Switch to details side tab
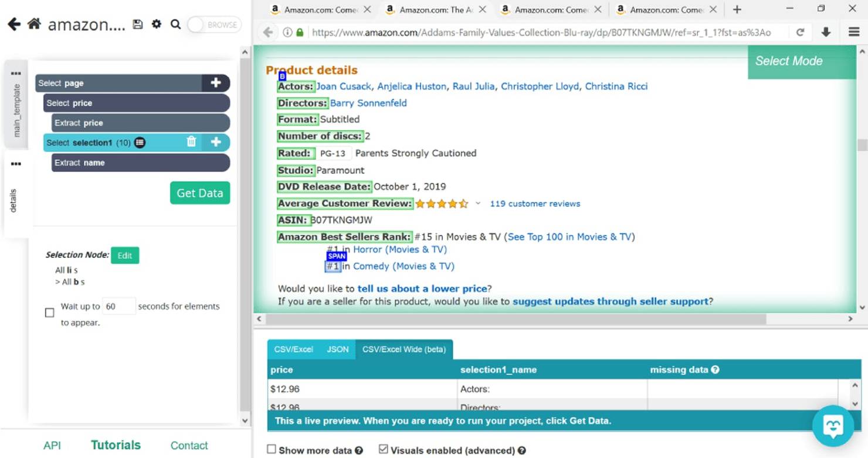868x458 pixels. point(13,201)
